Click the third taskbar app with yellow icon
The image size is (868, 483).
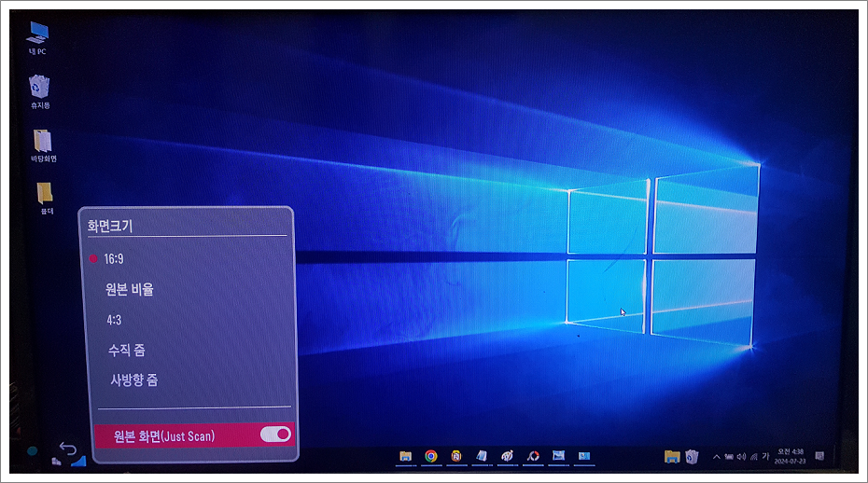point(456,456)
